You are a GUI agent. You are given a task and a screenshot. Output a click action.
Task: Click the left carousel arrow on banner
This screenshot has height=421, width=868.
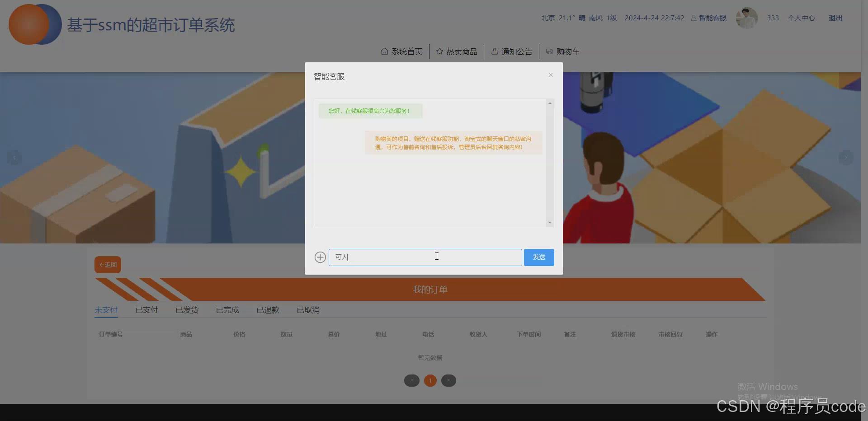[14, 157]
